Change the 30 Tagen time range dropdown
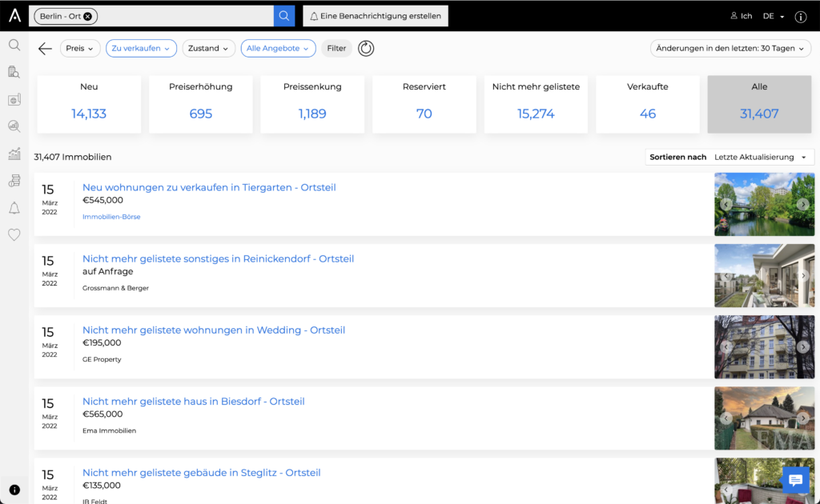Viewport: 820px width, 504px height. (730, 49)
